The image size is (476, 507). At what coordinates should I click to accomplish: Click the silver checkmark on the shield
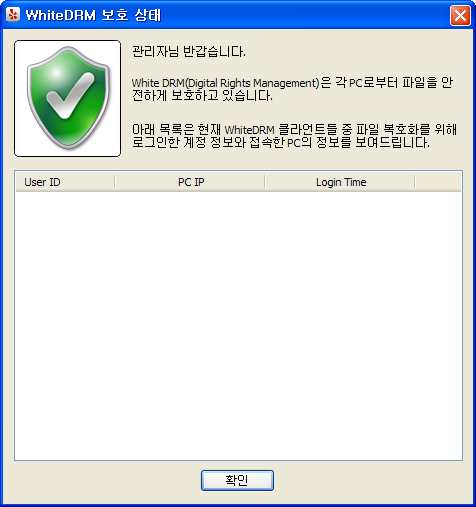(70, 96)
